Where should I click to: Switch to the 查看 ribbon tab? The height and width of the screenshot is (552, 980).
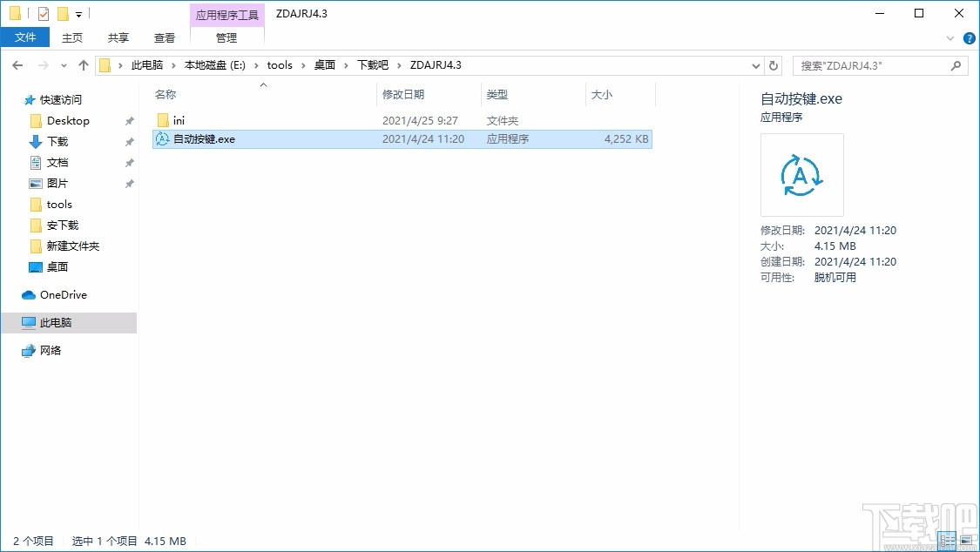(x=165, y=37)
